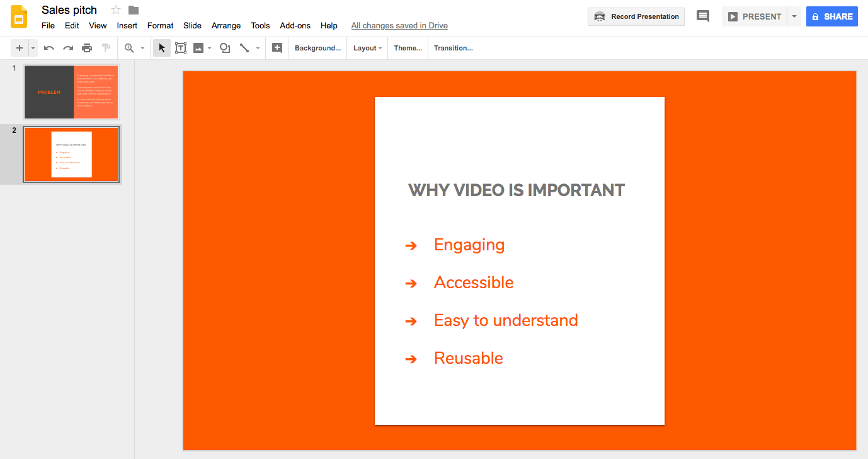Expand the Present button dropdown arrow

(794, 17)
